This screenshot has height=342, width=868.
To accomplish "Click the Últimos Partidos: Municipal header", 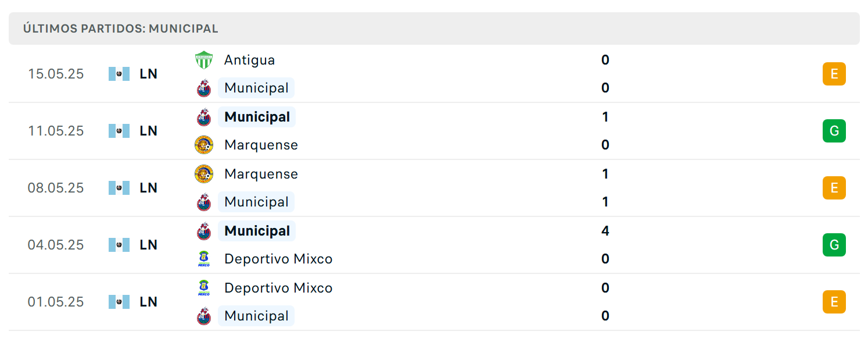I will click(x=121, y=28).
